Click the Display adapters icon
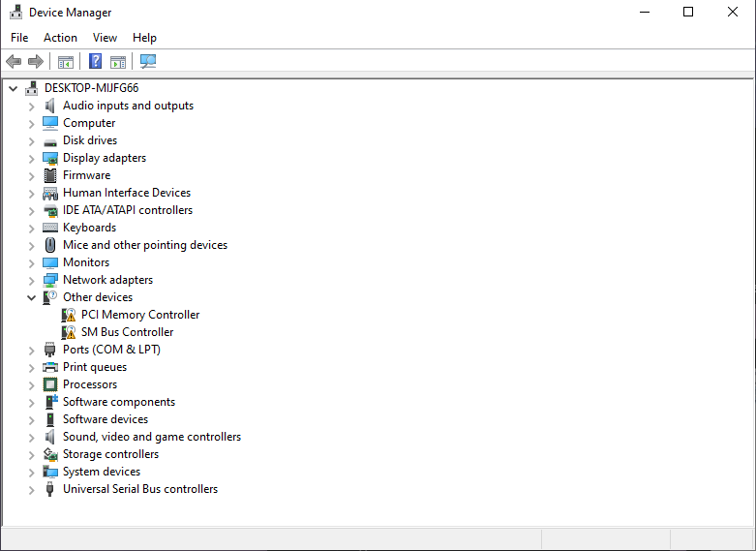Screen dimensions: 756x551 pyautogui.click(x=50, y=158)
